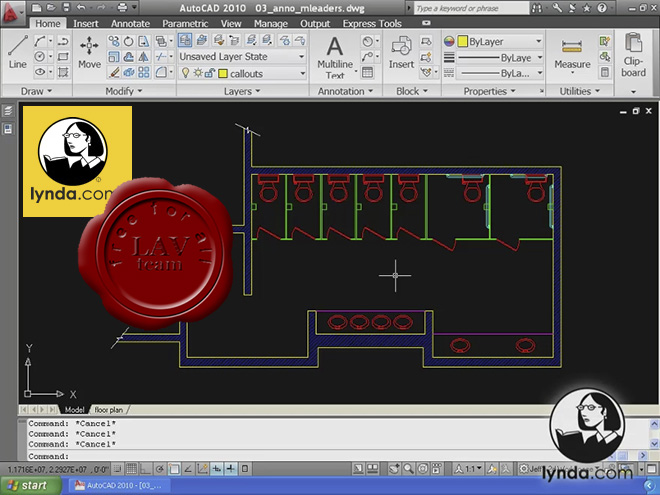
Task: Click the Multileader tool icon
Action: (x=367, y=56)
